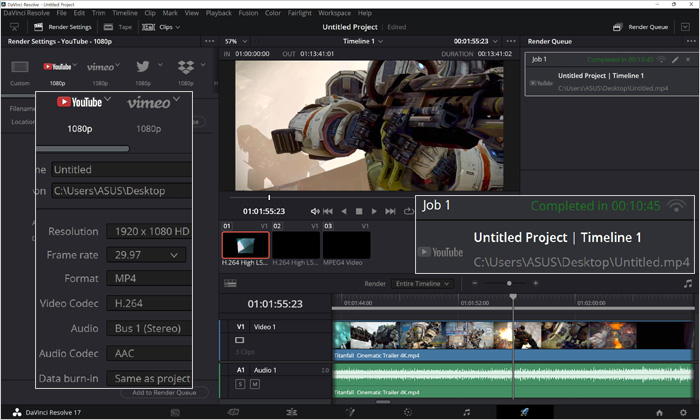Screen dimensions: 700x420
Task: Select the Vimeo render preset
Action: pyautogui.click(x=100, y=67)
